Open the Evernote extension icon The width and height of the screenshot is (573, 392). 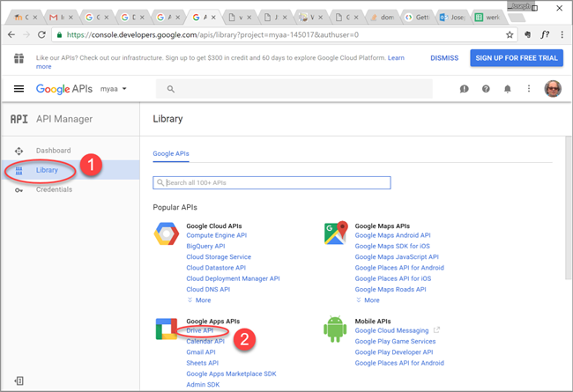tap(527, 34)
